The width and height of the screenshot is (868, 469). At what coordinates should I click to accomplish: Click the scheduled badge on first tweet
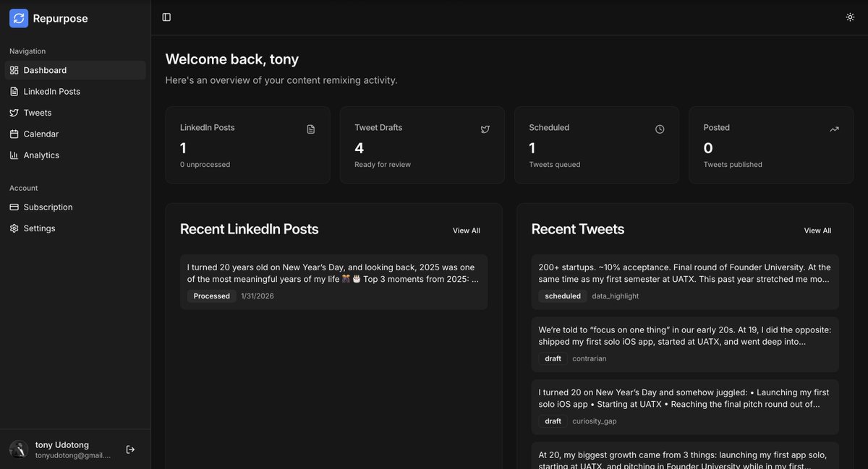(563, 296)
